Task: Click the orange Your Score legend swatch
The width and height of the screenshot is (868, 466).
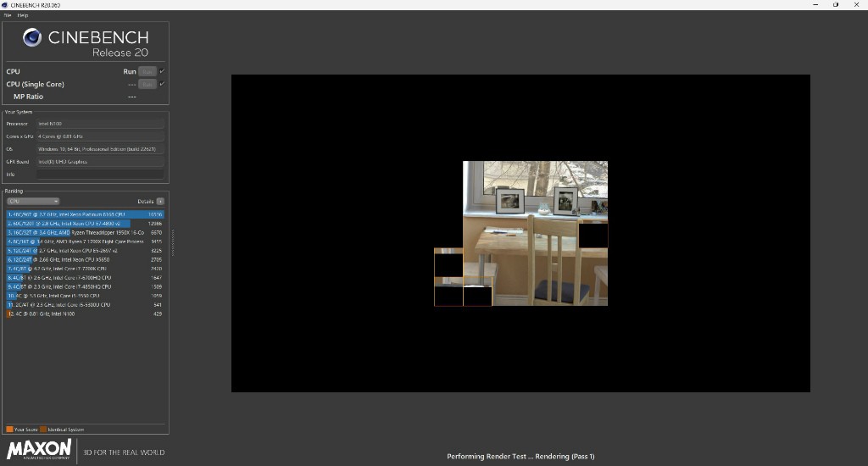Action: click(9, 429)
